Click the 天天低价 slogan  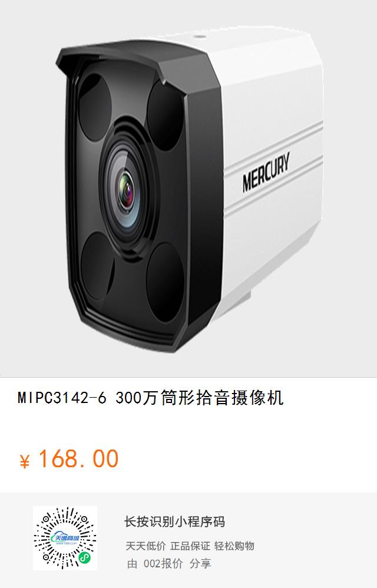pos(145,546)
